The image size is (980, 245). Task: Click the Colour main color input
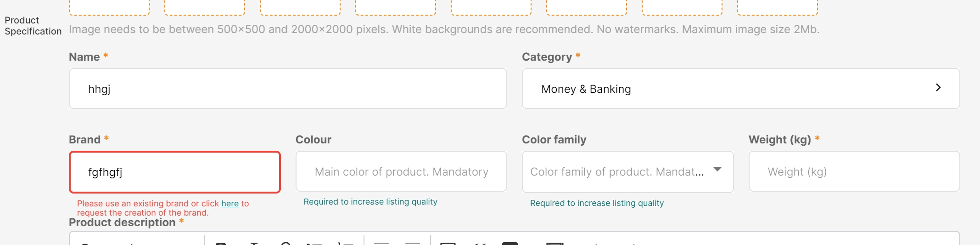point(401,171)
